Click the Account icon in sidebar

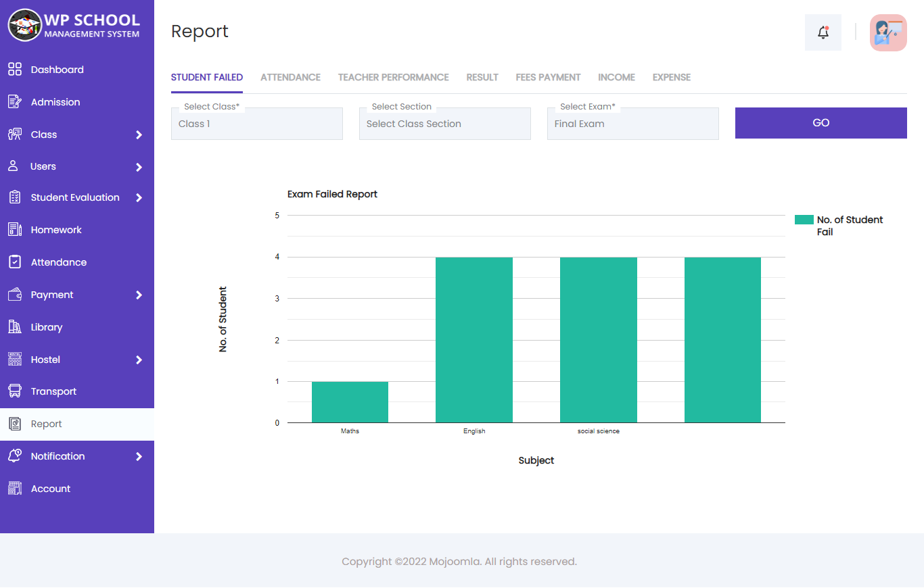tap(15, 489)
